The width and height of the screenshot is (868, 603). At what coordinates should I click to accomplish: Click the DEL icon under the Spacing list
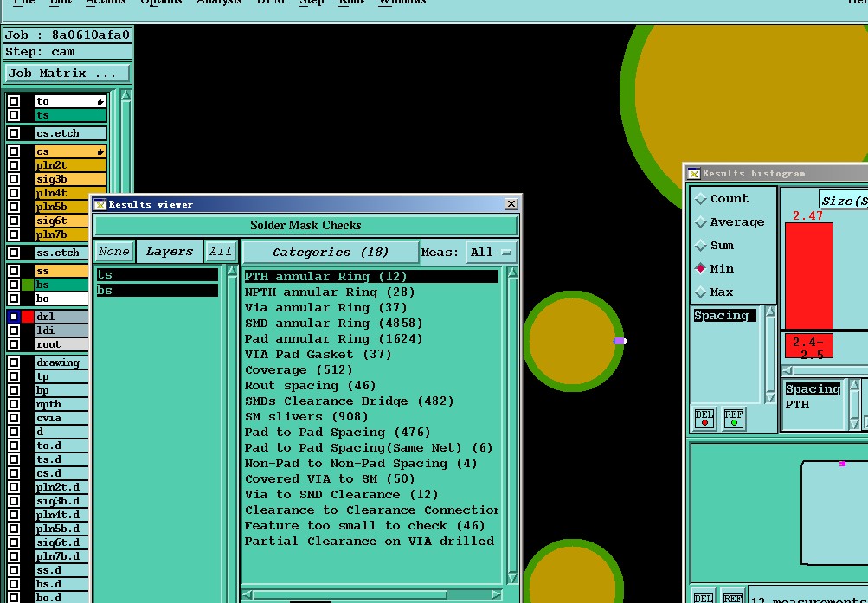coord(704,419)
